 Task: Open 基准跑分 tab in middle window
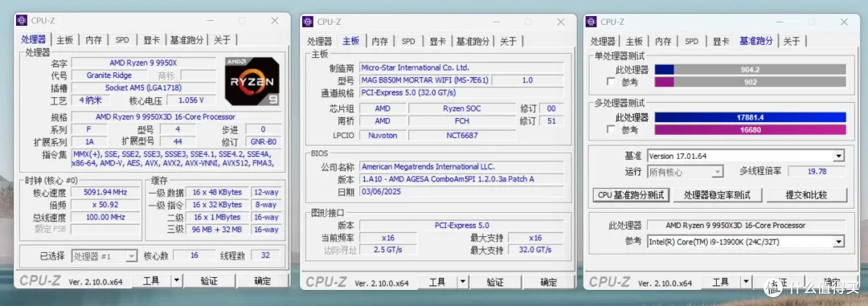473,41
